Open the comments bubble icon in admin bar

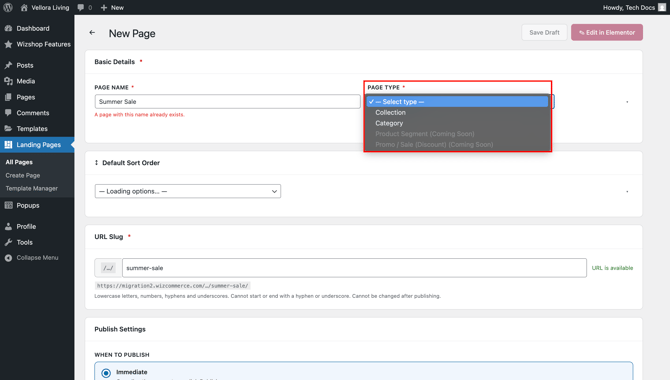pos(81,7)
